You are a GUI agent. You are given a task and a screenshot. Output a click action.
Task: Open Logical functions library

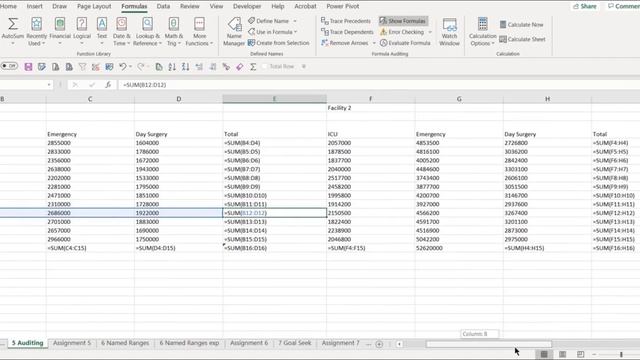tap(82, 31)
